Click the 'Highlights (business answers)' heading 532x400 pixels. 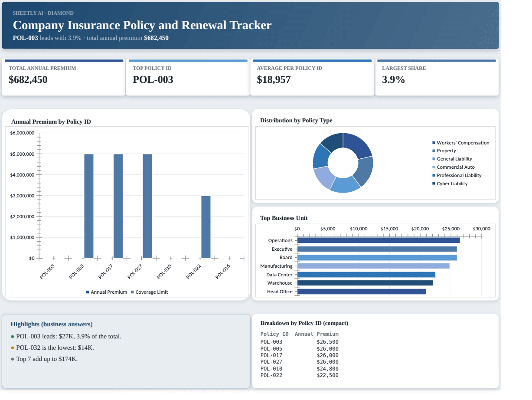click(52, 325)
